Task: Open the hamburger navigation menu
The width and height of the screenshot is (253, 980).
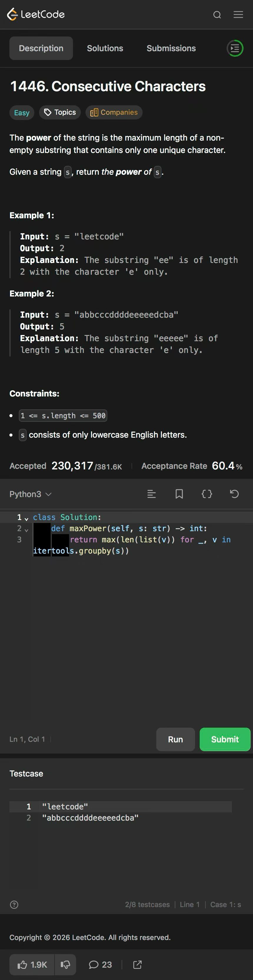Action: coord(238,15)
